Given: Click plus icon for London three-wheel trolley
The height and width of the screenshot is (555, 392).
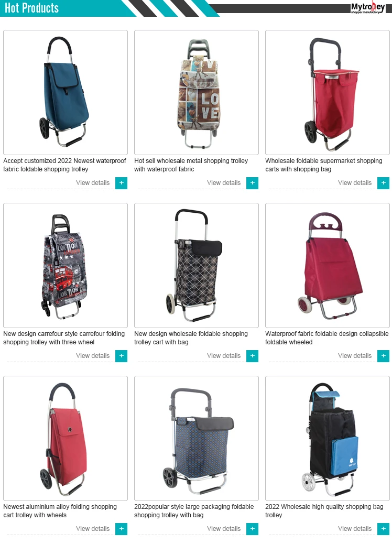Looking at the screenshot, I should coord(122,356).
